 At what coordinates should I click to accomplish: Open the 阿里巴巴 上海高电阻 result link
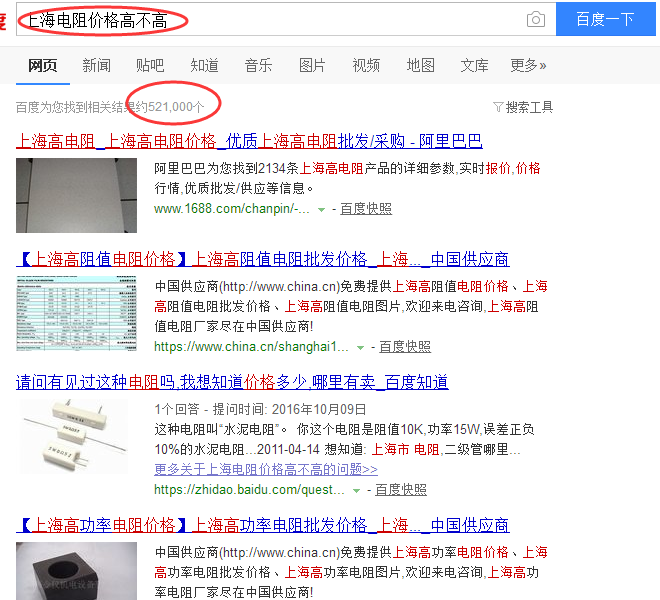pyautogui.click(x=249, y=141)
